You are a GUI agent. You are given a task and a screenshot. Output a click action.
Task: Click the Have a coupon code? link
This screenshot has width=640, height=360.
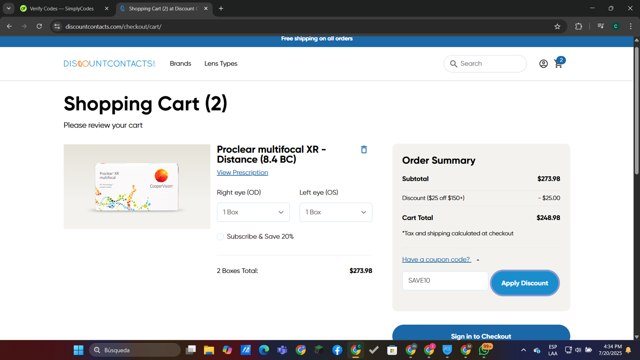coord(436,260)
